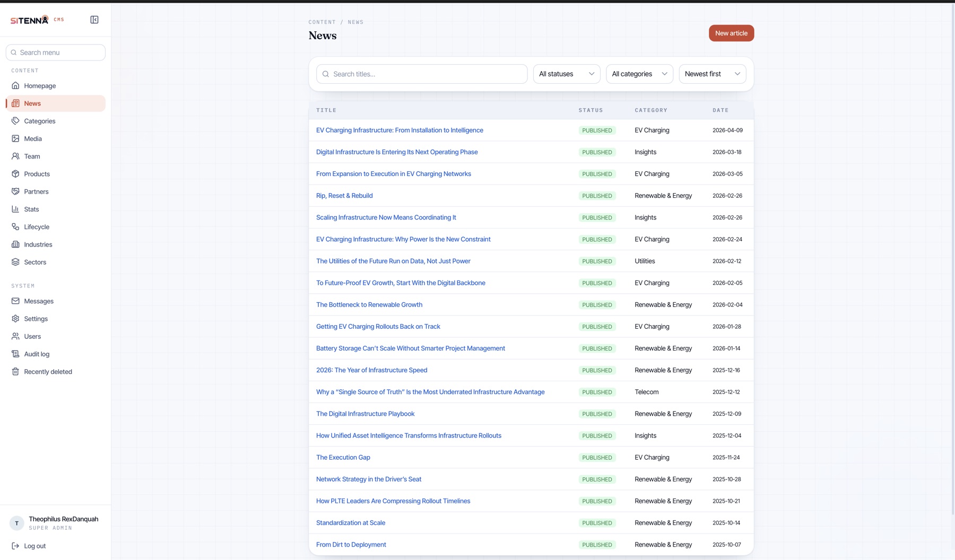Click the user avatar with letter T
Image resolution: width=955 pixels, height=560 pixels.
click(17, 523)
